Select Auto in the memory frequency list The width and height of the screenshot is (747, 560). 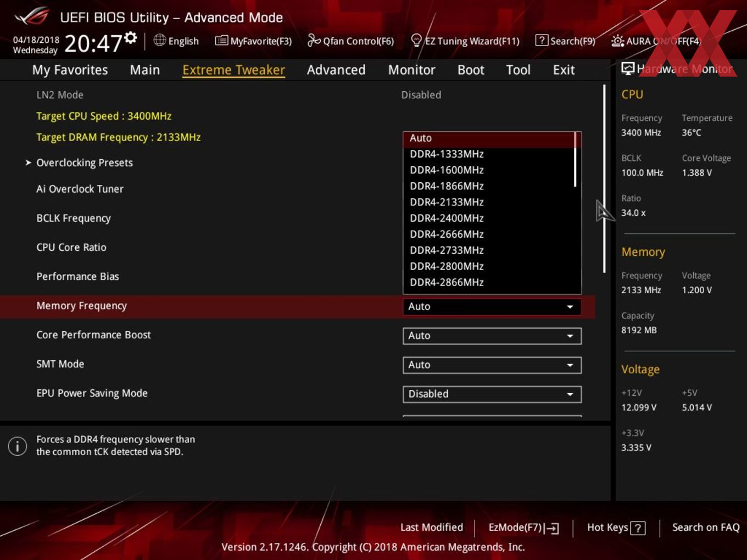pos(488,138)
